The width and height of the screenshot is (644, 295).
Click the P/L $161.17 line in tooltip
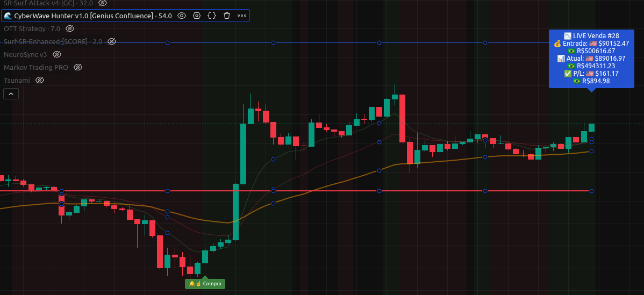591,74
